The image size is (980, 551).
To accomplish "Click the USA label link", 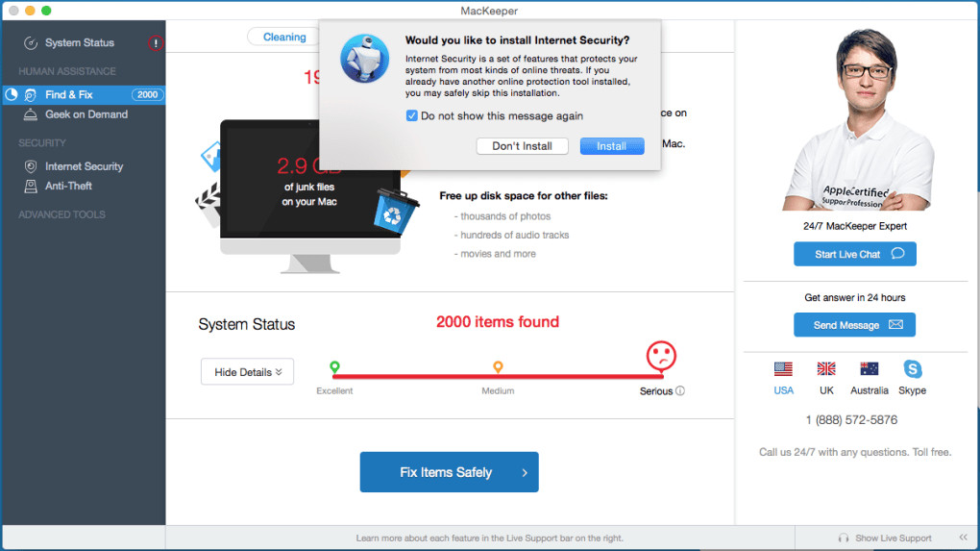I will coord(783,390).
